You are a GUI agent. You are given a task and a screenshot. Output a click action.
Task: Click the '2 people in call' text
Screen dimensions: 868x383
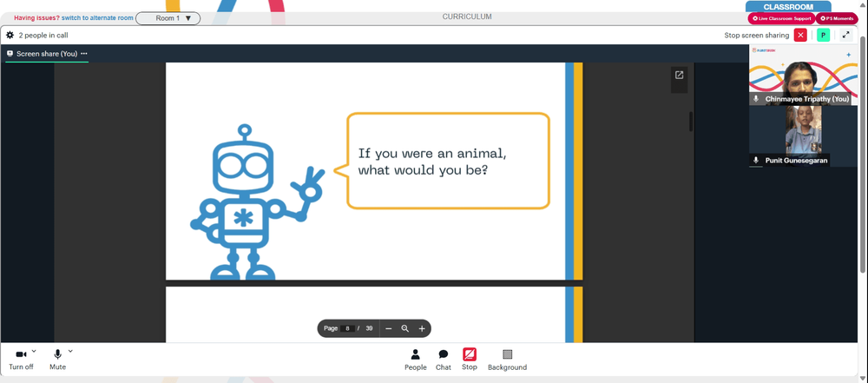pyautogui.click(x=43, y=35)
